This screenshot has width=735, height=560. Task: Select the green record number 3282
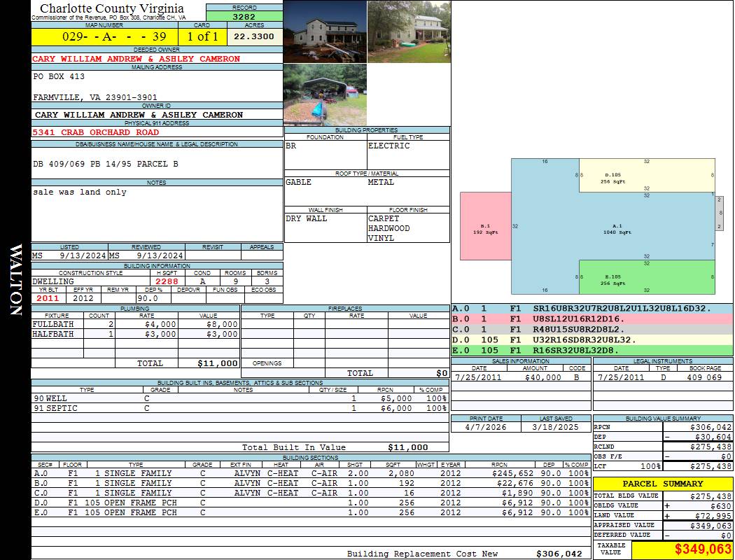tap(244, 16)
